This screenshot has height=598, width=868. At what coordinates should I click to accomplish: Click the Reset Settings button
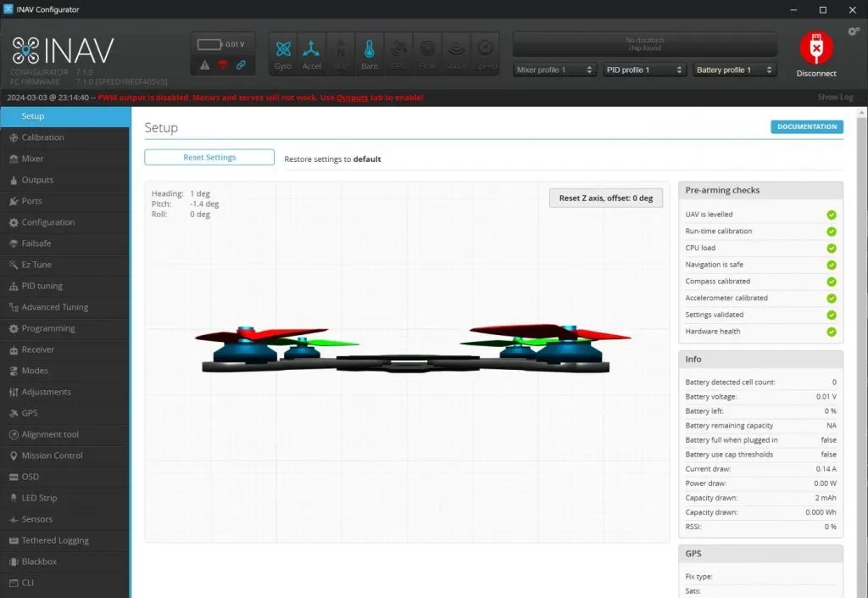[x=209, y=157]
